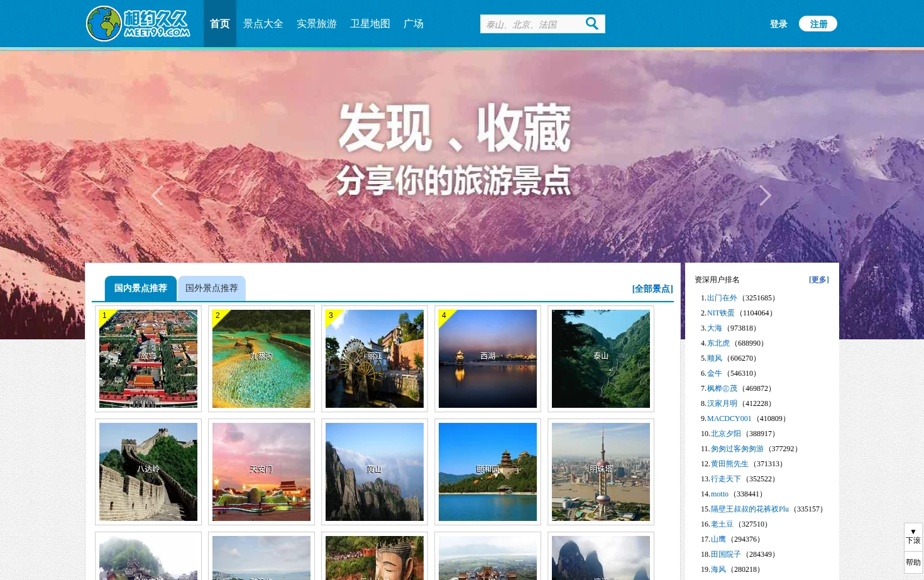Image resolution: width=924 pixels, height=580 pixels.
Task: Open user 东北虎 profile
Action: (718, 343)
